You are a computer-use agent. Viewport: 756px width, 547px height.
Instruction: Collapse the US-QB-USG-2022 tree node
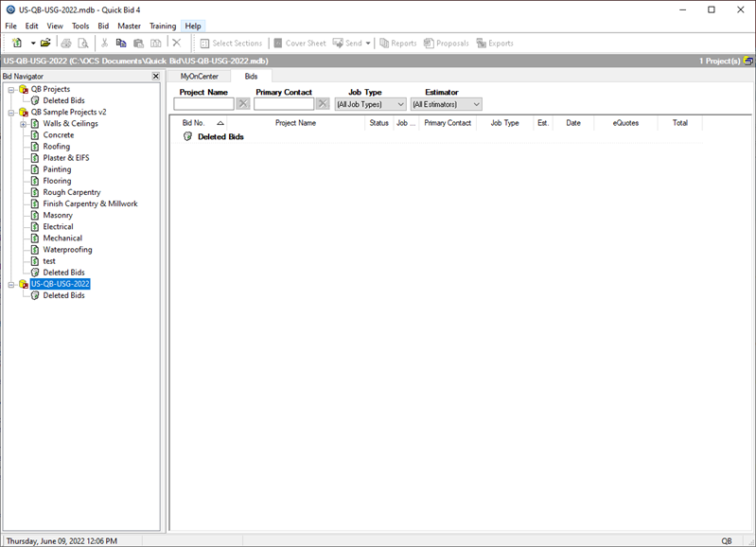(x=11, y=285)
